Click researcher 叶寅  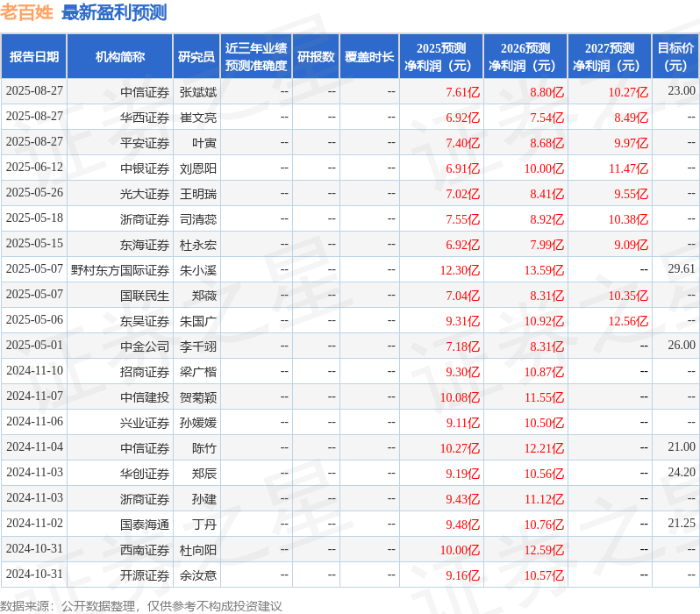[204, 143]
